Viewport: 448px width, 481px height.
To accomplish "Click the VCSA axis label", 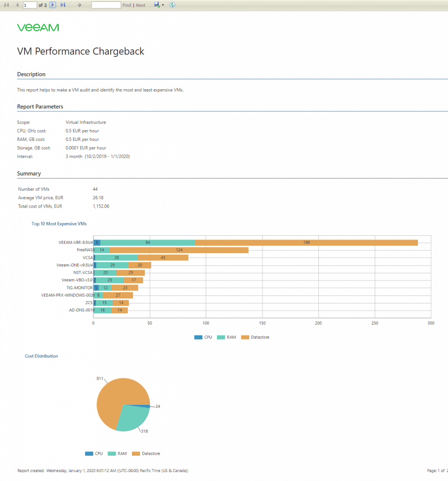I will pyautogui.click(x=87, y=258).
